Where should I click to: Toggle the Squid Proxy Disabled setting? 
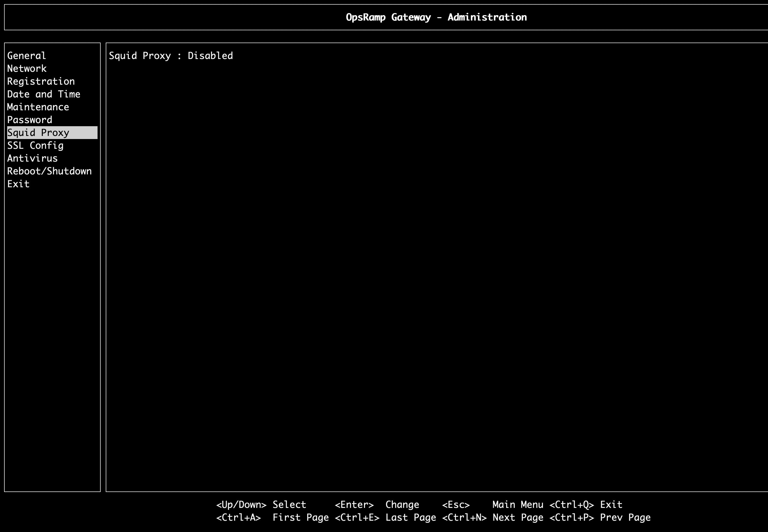click(x=171, y=56)
